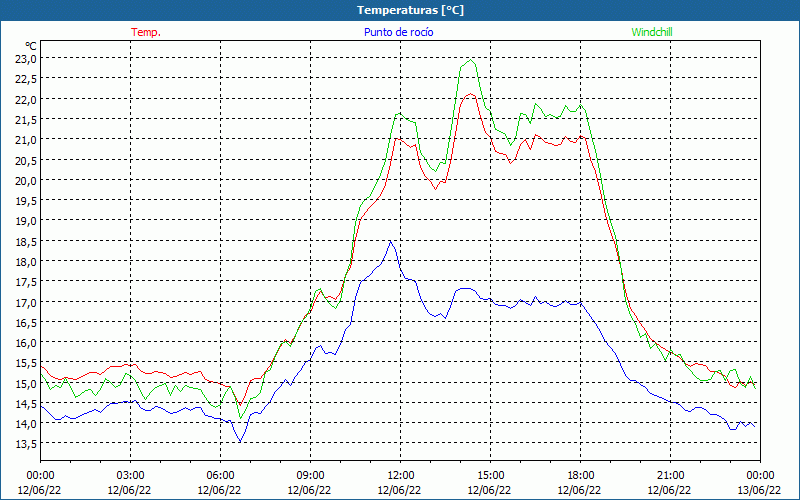Click the 06:00 time axis label
This screenshot has width=800, height=500.
[220, 476]
